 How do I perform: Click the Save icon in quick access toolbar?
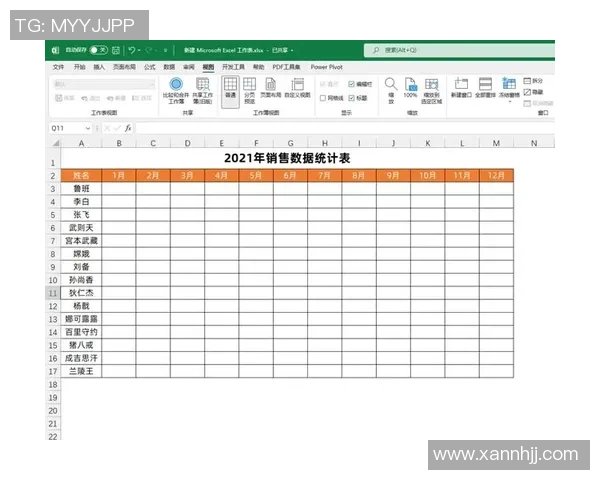coord(116,50)
